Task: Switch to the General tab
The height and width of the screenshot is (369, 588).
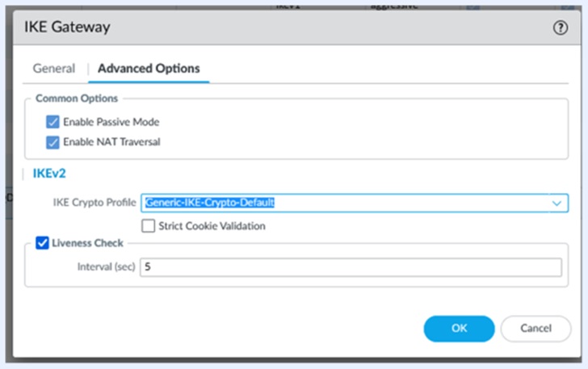Action: pyautogui.click(x=54, y=69)
